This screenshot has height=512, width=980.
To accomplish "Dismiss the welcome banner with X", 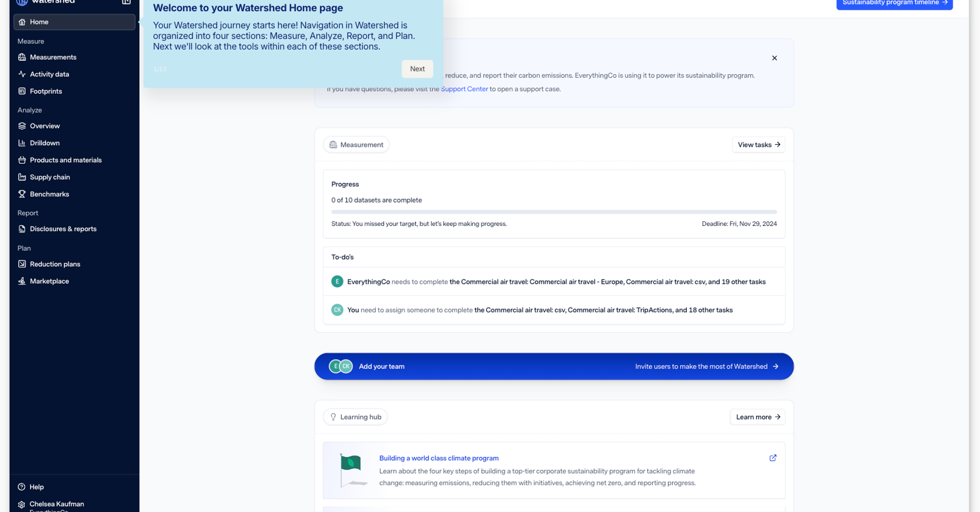I will point(774,58).
